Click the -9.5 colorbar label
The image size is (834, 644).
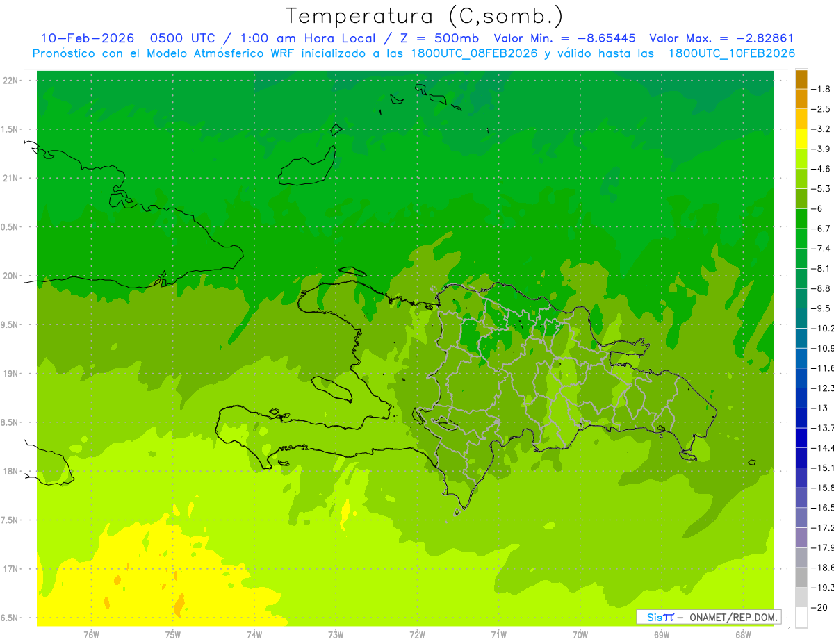[820, 308]
